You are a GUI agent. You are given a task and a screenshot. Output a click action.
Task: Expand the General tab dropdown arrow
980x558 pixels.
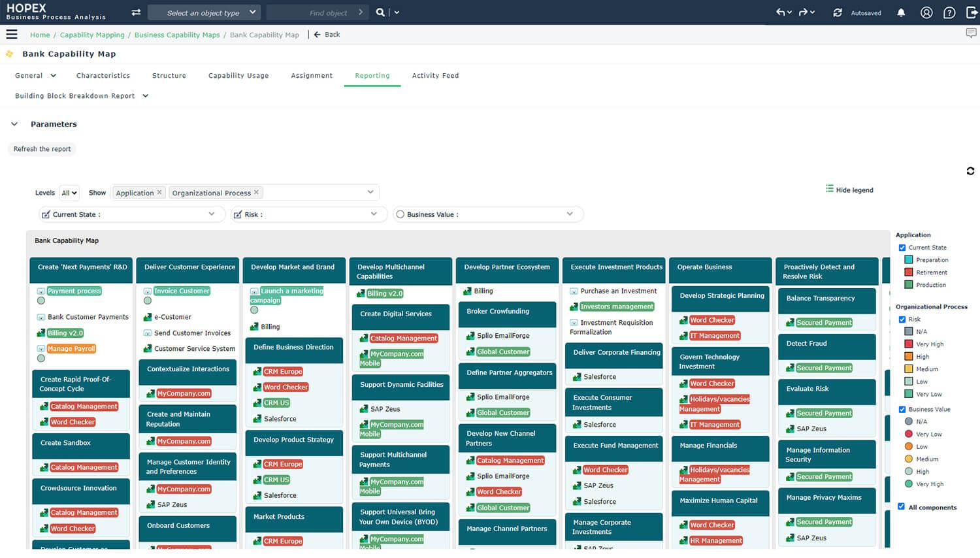pos(54,75)
